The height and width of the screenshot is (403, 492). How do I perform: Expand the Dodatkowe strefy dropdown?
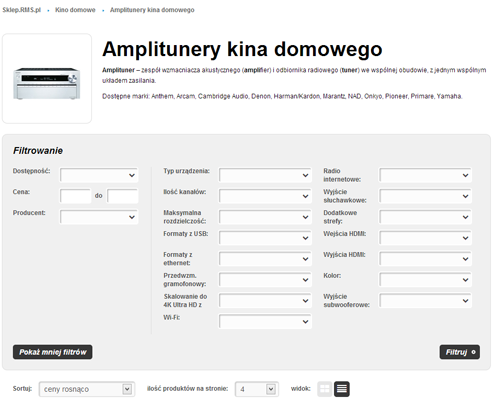425,217
